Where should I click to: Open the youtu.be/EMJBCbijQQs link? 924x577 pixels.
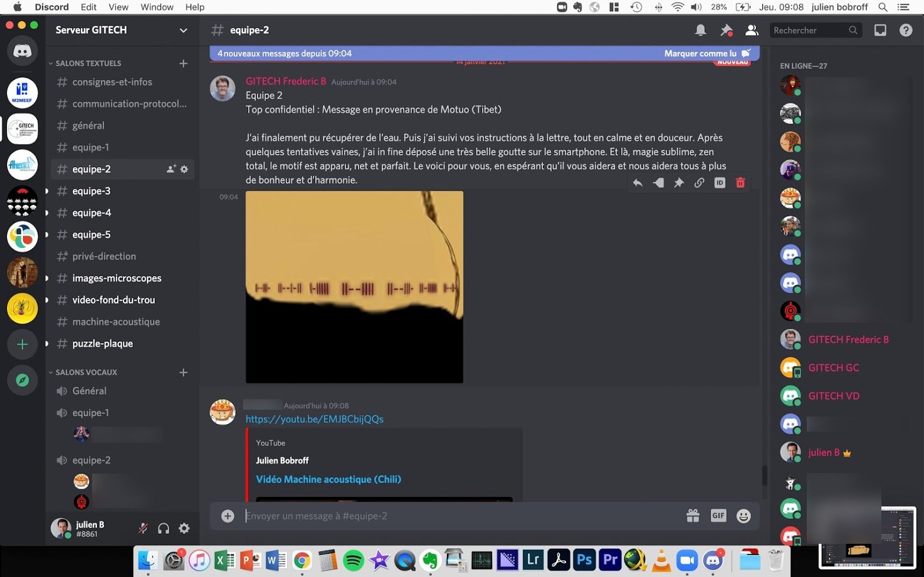click(315, 419)
